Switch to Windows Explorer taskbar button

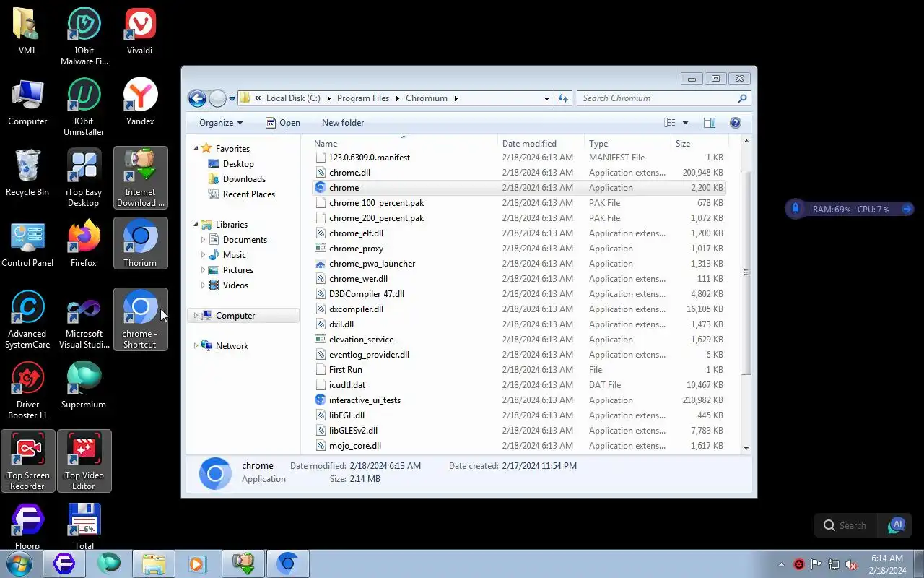(x=154, y=564)
